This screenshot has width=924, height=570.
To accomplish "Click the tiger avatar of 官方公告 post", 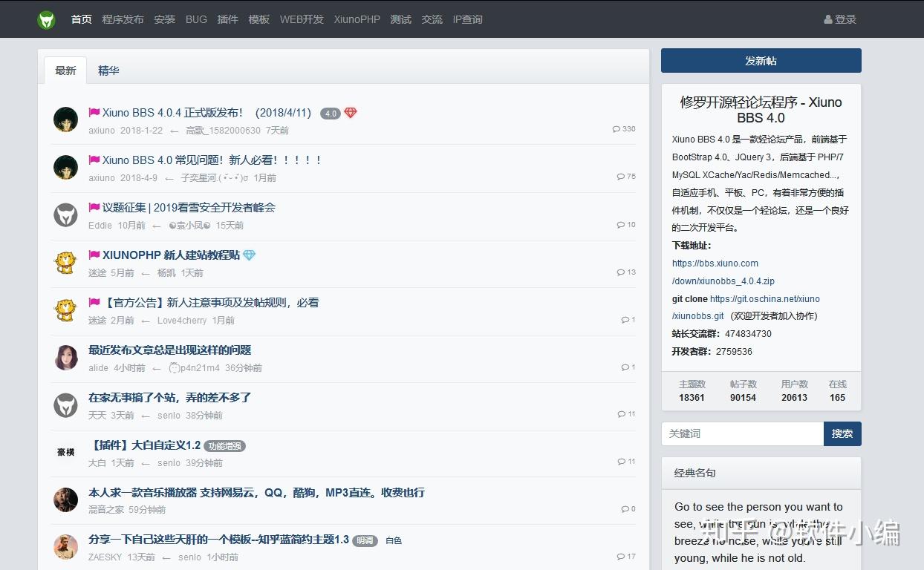I will 66,310.
